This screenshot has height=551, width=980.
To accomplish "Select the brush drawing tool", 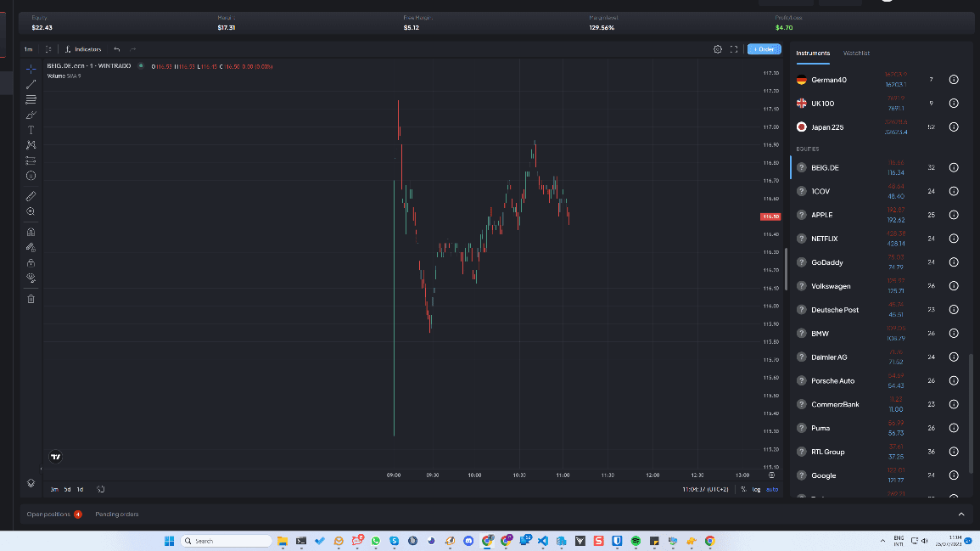I will pos(31,115).
